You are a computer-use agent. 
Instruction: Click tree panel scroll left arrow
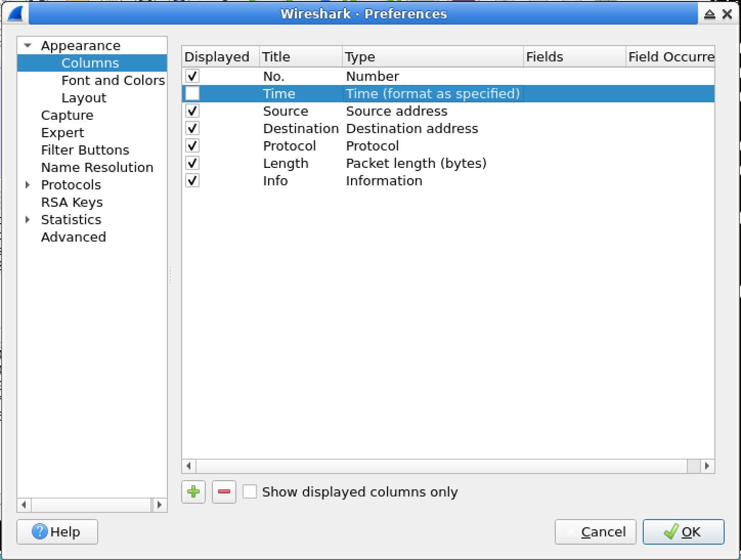tap(24, 505)
